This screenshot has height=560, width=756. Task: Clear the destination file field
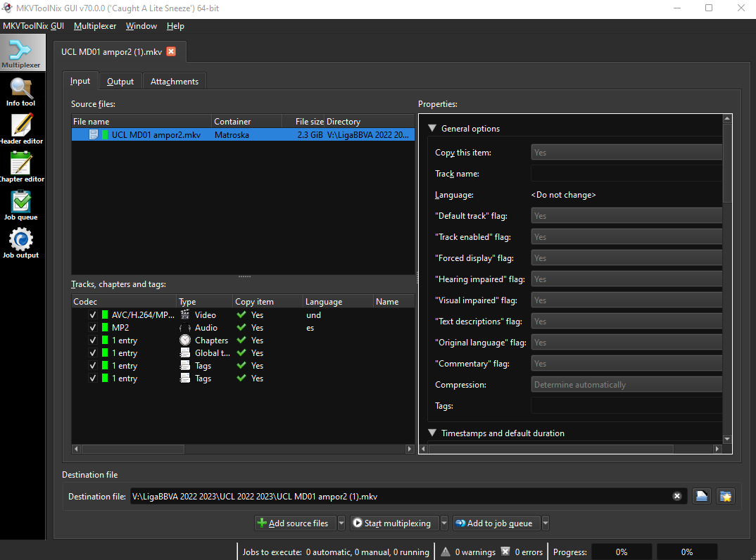coord(677,496)
